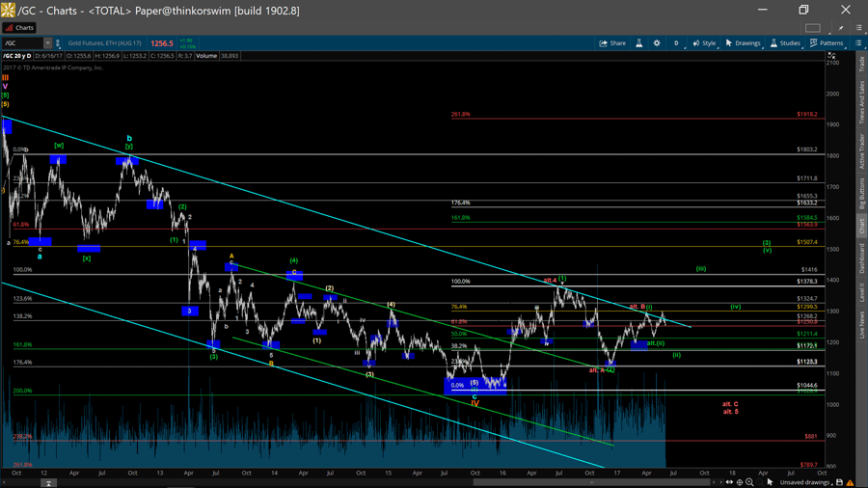The height and width of the screenshot is (488, 868).
Task: Open the Studies menu
Action: click(x=785, y=43)
